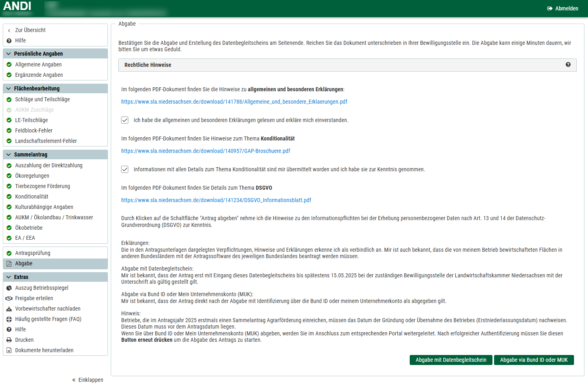Collapse the Persönliche Angaben section
This screenshot has height=385, width=588.
pyautogui.click(x=8, y=54)
